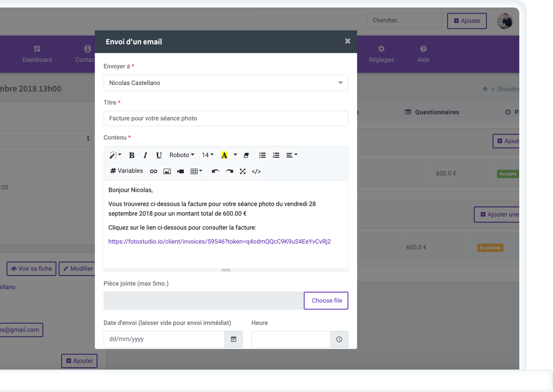Open the fotostudio invoice link
Image resolution: width=553 pixels, height=392 pixels.
coord(219,242)
